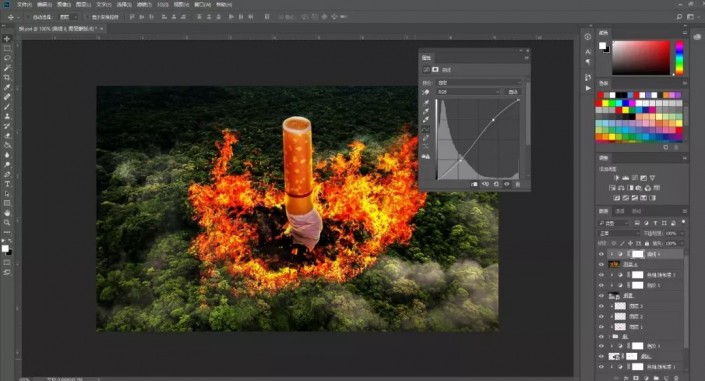The width and height of the screenshot is (705, 381).
Task: Enable Show Transform Controls checkbox
Action: [x=87, y=17]
